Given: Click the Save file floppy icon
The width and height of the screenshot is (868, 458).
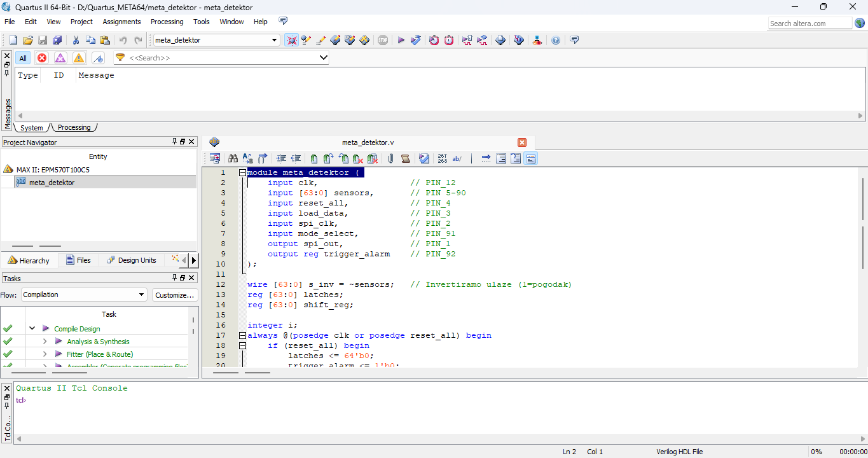Looking at the screenshot, I should click(43, 40).
